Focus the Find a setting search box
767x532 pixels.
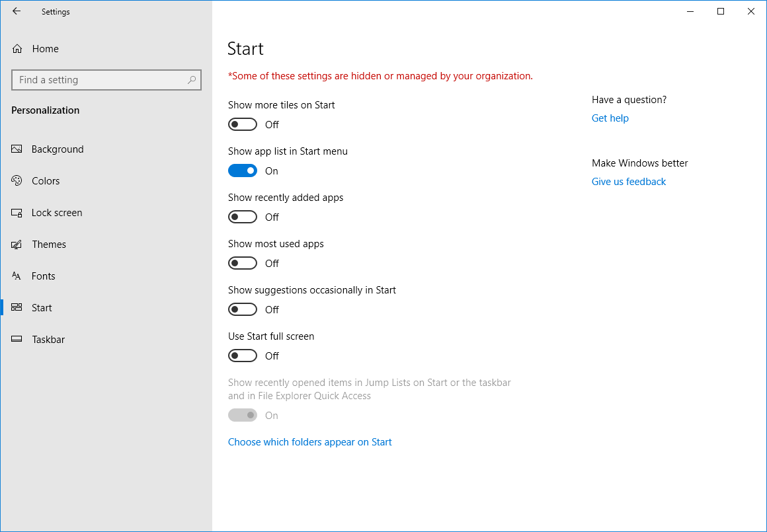pos(106,80)
